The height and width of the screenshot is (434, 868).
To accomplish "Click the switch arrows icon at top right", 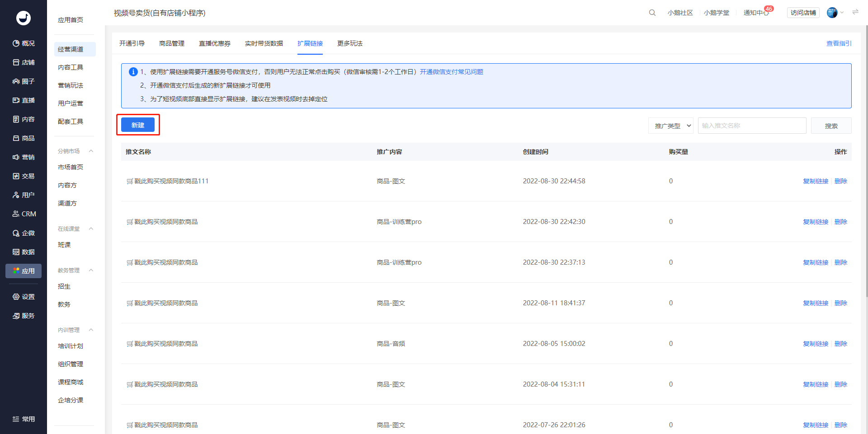I will (855, 12).
